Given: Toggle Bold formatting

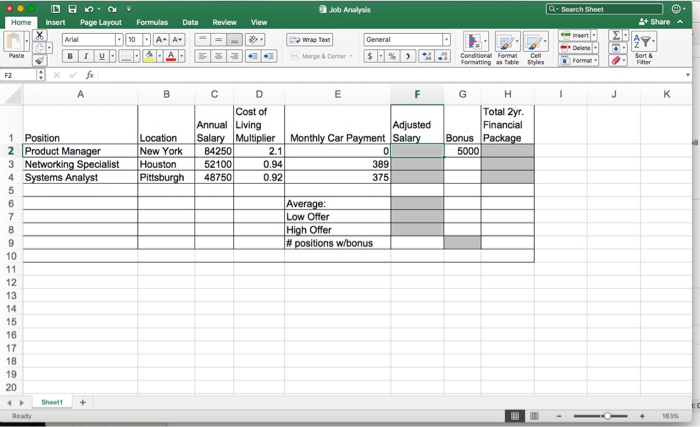Looking at the screenshot, I should tap(70, 56).
